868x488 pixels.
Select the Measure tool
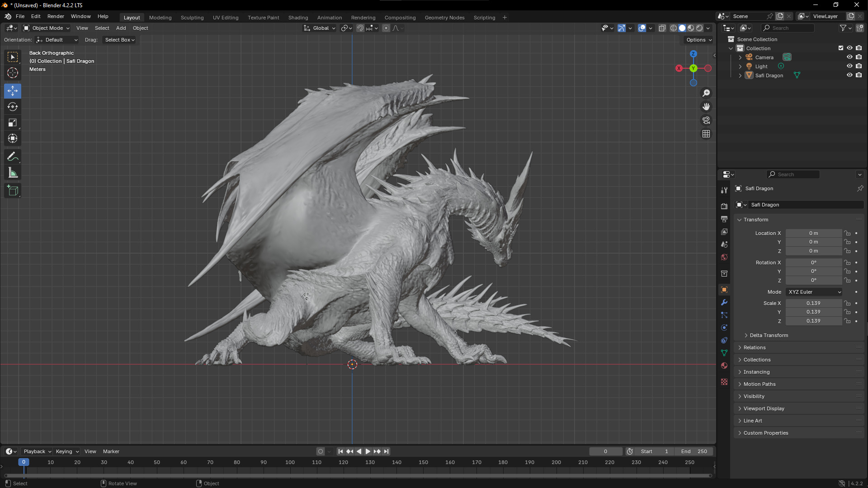pyautogui.click(x=13, y=173)
